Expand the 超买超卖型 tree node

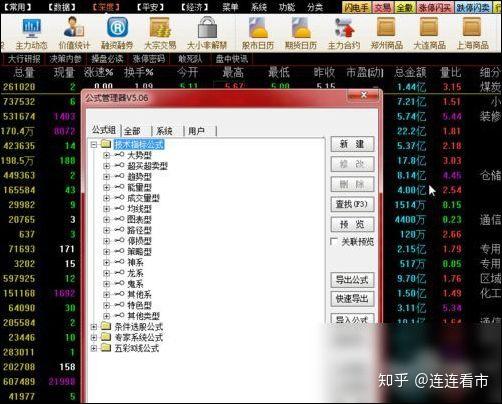106,166
